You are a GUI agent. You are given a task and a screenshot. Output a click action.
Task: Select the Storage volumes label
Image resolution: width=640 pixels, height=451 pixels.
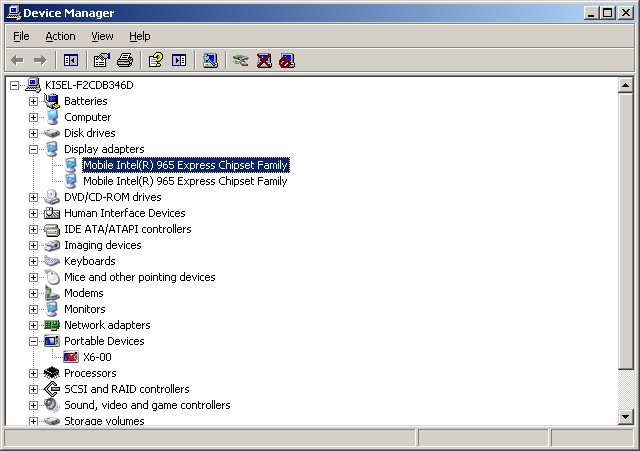pos(104,421)
